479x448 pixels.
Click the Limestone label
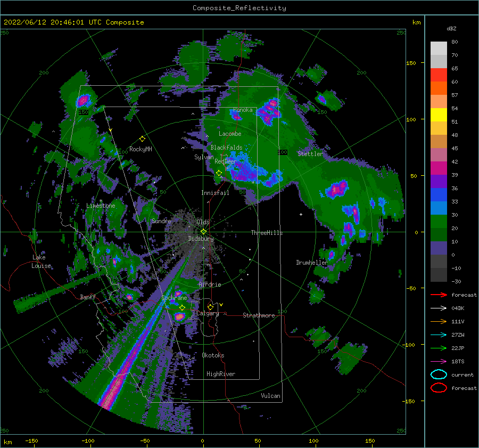pyautogui.click(x=101, y=206)
